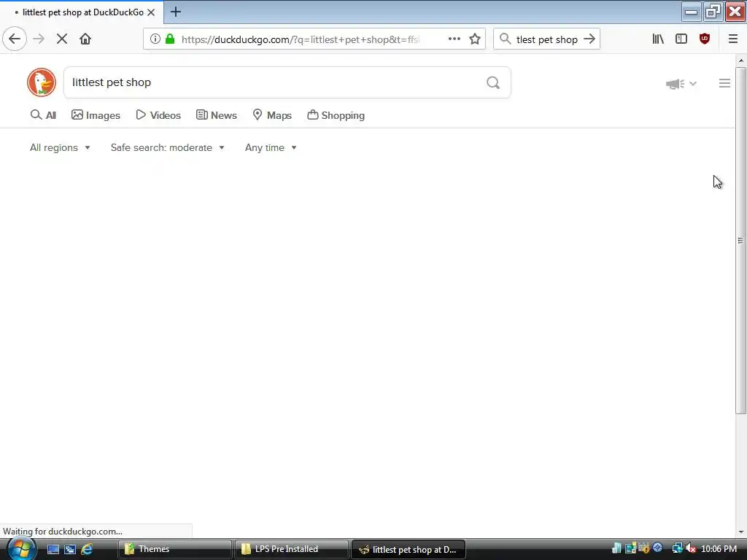Switch to Themes taskbar window
747x560 pixels.
coord(175,550)
